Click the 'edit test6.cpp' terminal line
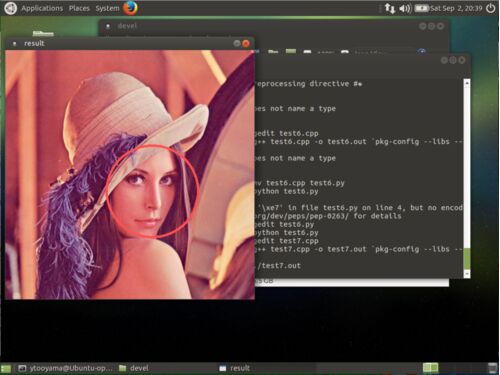 287,133
